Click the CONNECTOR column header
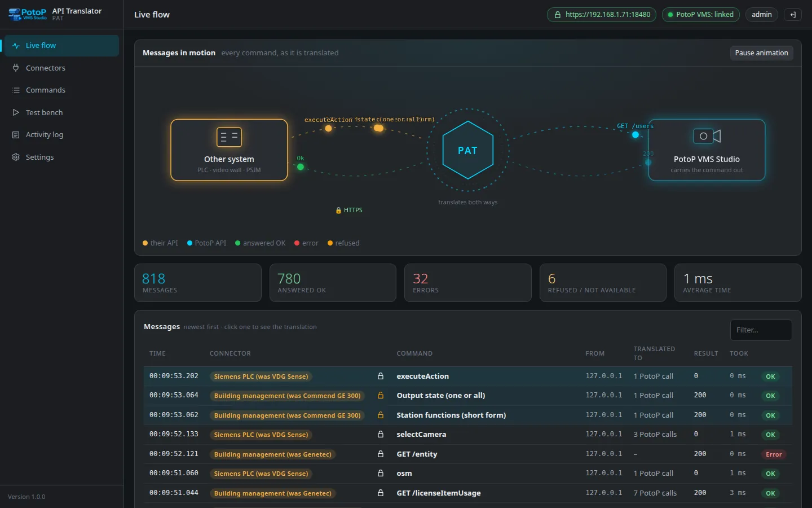The height and width of the screenshot is (508, 812). click(x=230, y=354)
